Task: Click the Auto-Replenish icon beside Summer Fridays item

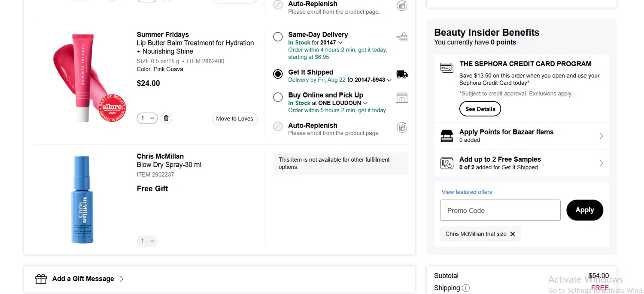Action: [402, 127]
